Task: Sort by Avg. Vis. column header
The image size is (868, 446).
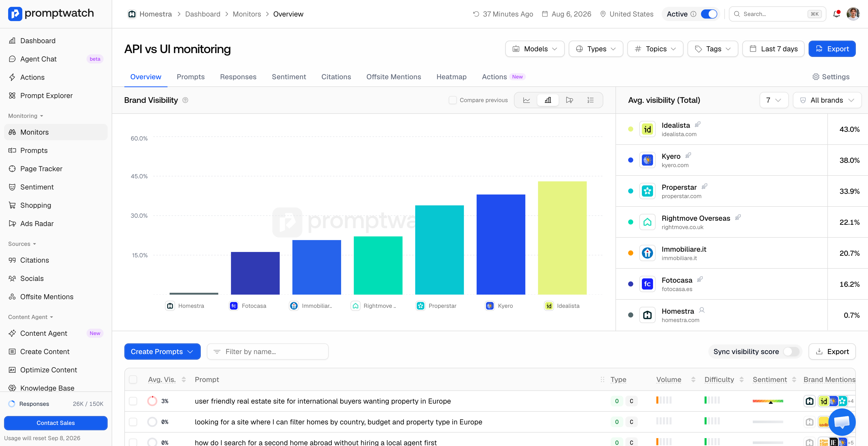Action: point(167,380)
